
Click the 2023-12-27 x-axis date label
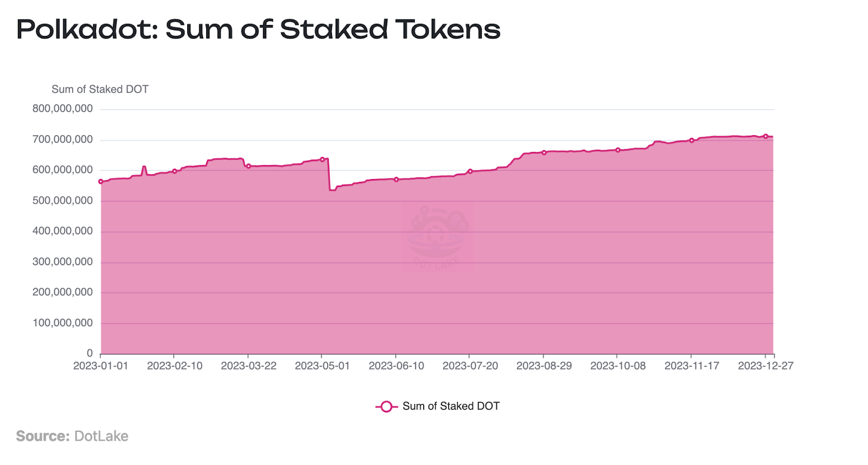point(765,366)
